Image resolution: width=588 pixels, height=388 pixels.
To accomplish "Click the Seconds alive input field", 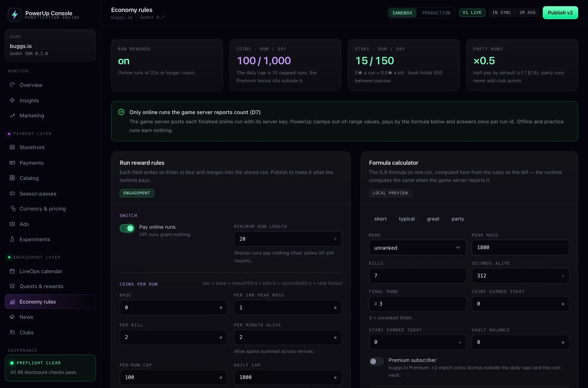I will pos(520,276).
